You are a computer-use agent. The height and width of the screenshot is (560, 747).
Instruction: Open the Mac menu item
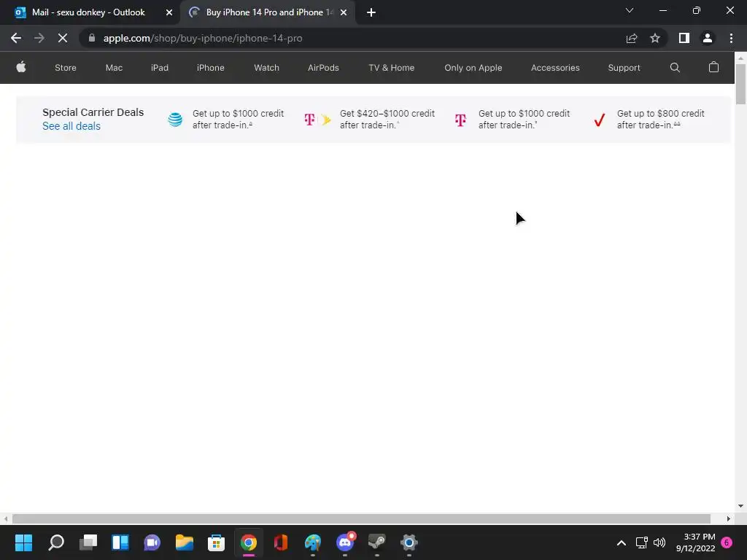pyautogui.click(x=114, y=68)
